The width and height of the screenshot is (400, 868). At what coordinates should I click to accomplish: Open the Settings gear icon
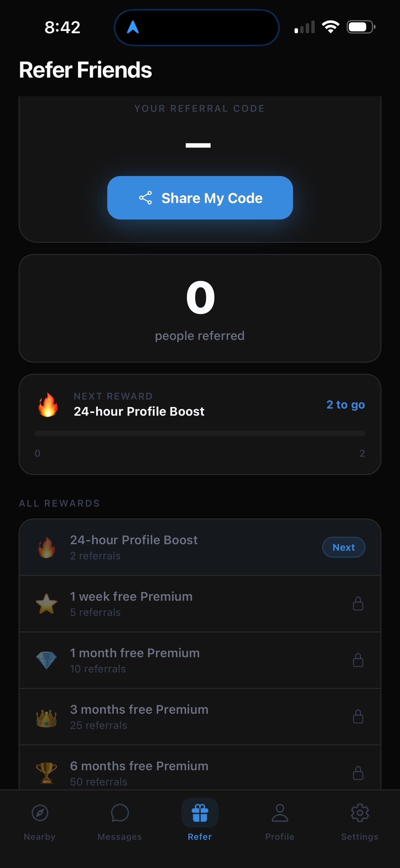coord(360,813)
